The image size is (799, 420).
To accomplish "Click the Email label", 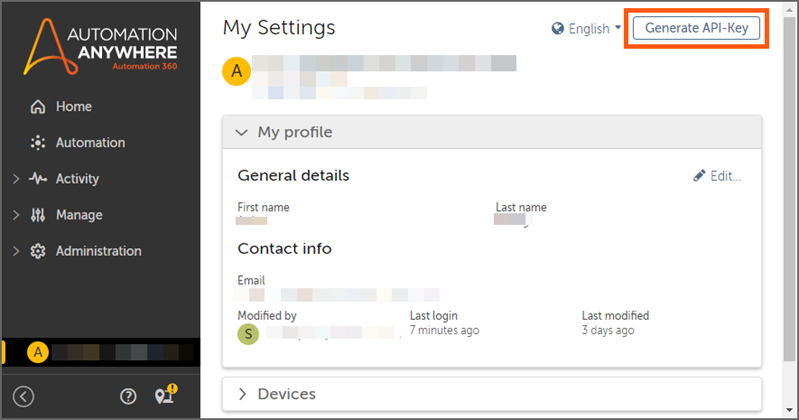I will (x=251, y=280).
